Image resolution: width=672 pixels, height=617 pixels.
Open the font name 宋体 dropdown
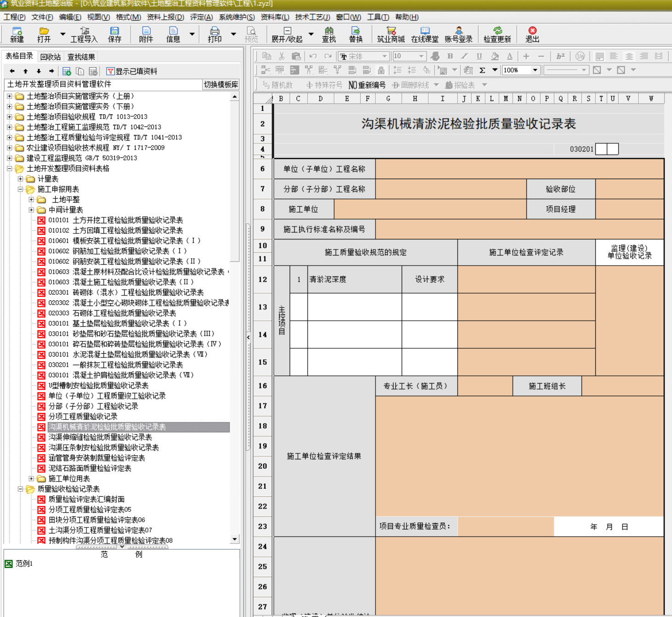coord(385,56)
